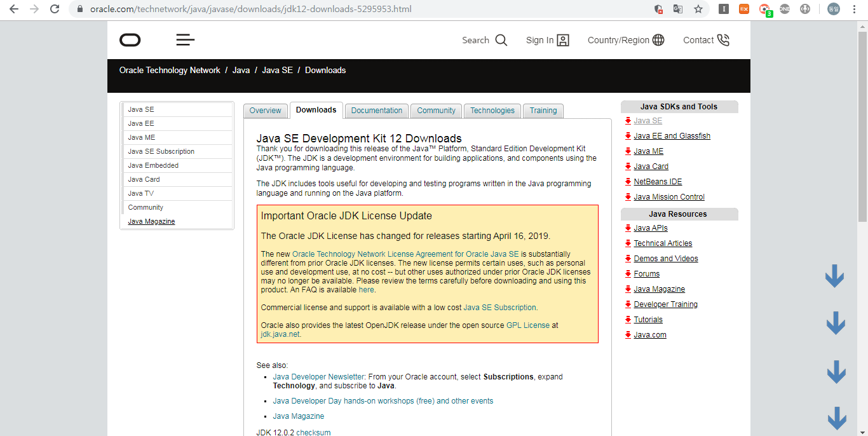Click the Oracle logo

tap(130, 40)
